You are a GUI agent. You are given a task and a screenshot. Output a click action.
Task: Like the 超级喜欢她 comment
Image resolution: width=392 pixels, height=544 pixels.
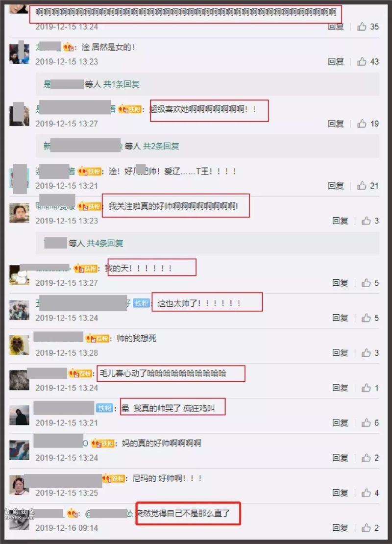(362, 124)
